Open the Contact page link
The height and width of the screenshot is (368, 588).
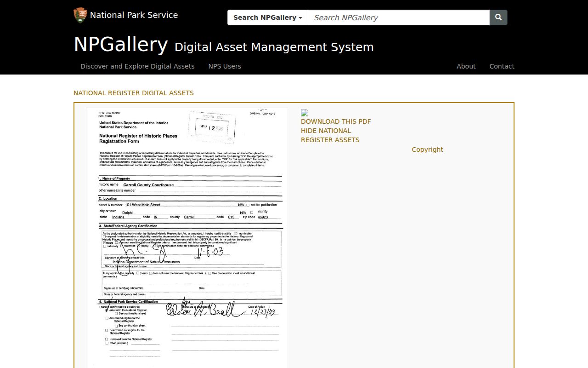coord(502,66)
